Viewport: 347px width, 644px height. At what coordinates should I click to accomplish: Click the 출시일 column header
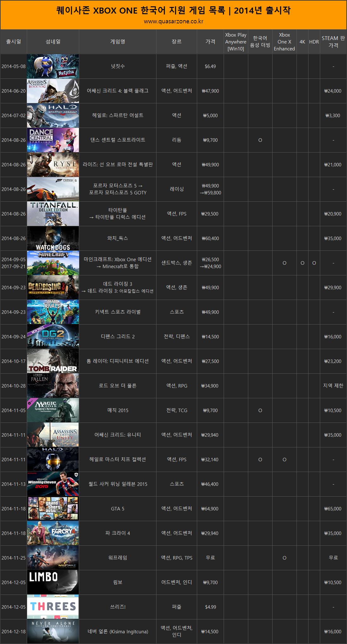[14, 42]
